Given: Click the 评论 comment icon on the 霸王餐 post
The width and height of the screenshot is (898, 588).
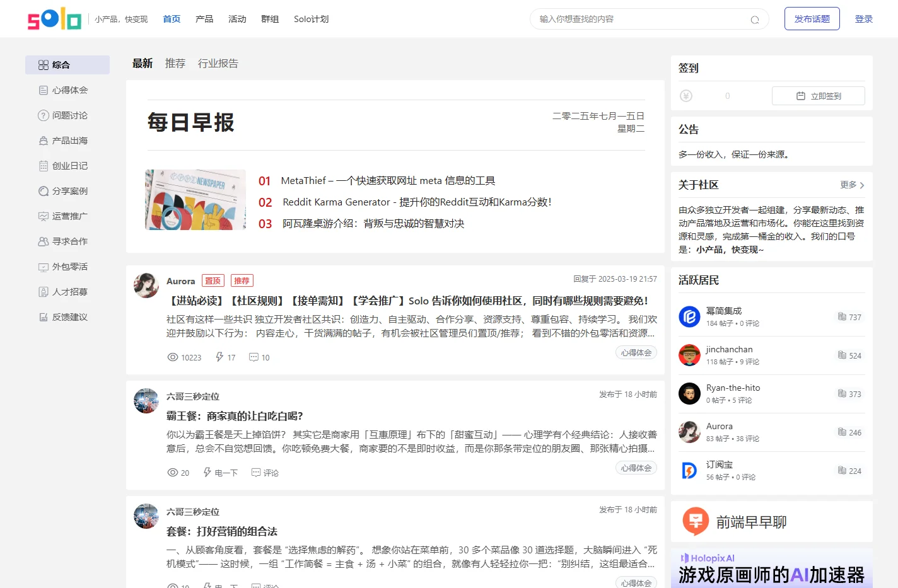Looking at the screenshot, I should pos(256,472).
